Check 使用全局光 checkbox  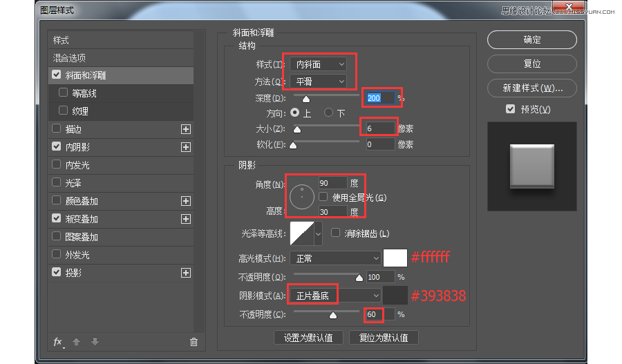(x=323, y=197)
